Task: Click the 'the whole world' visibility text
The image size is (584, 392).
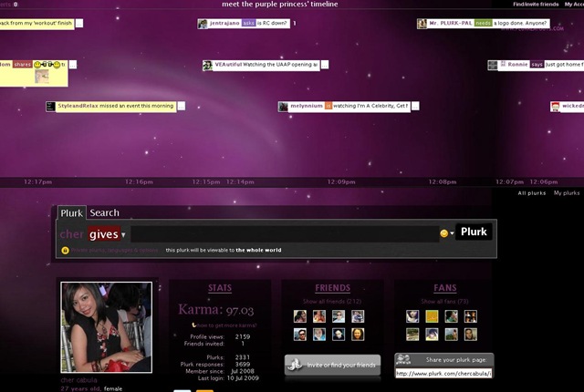Action: (258, 251)
